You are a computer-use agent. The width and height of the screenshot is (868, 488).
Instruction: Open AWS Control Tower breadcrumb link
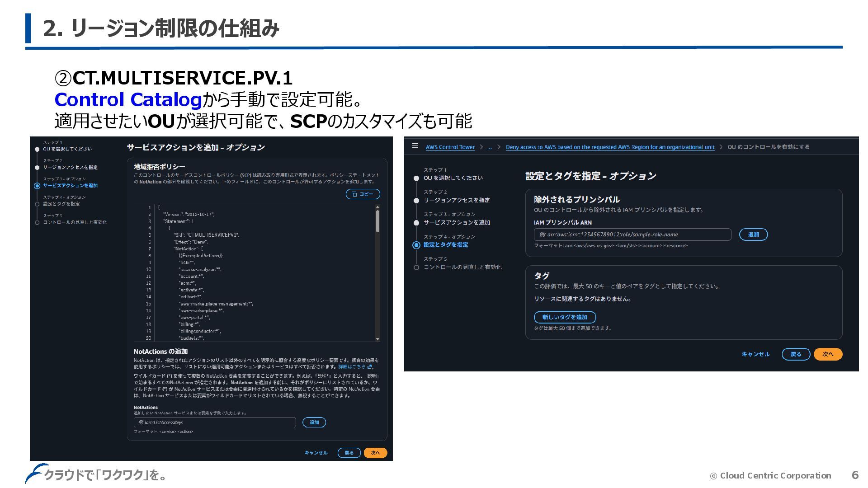(450, 147)
